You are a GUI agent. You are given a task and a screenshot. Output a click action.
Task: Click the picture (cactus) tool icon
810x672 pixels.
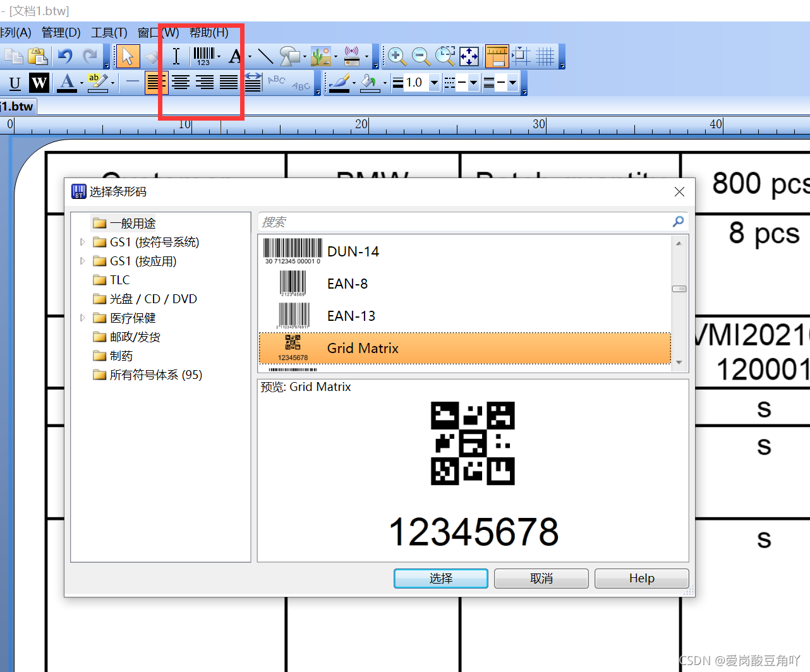pos(321,57)
